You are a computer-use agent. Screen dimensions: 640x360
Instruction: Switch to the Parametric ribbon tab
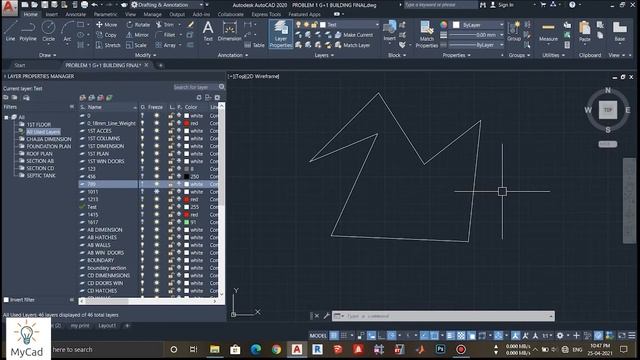[106, 14]
